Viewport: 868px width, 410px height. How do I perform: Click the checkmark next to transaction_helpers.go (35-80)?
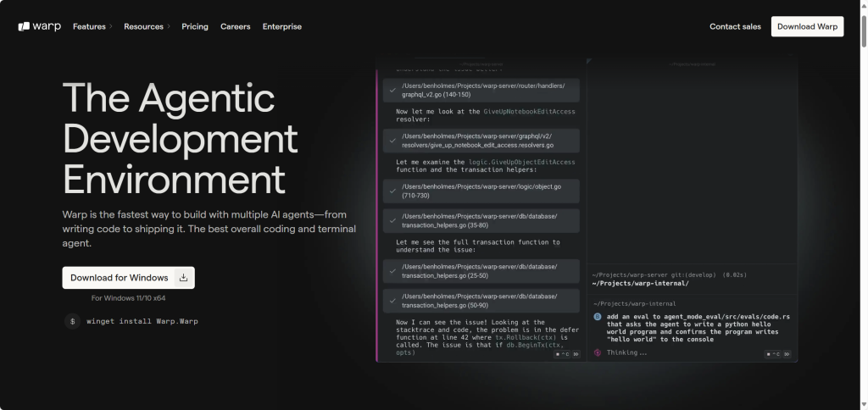[392, 221]
